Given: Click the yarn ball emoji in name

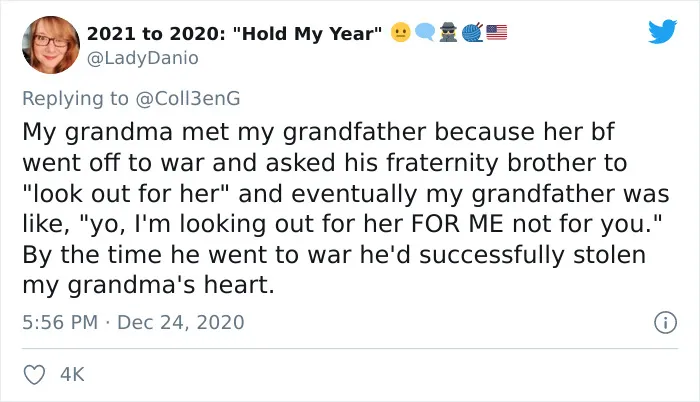Looking at the screenshot, I should tap(472, 33).
